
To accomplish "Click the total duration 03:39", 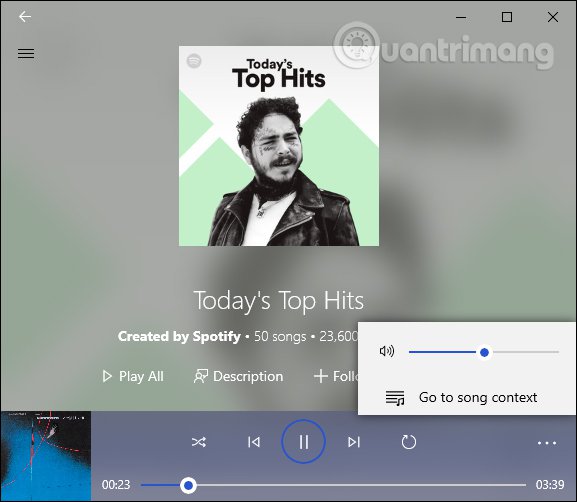I will (550, 485).
